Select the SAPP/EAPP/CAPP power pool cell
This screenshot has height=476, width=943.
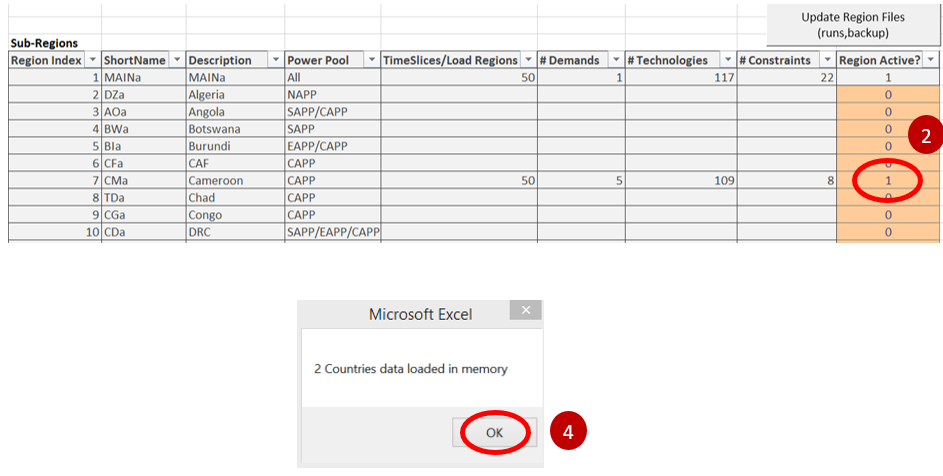click(x=333, y=232)
